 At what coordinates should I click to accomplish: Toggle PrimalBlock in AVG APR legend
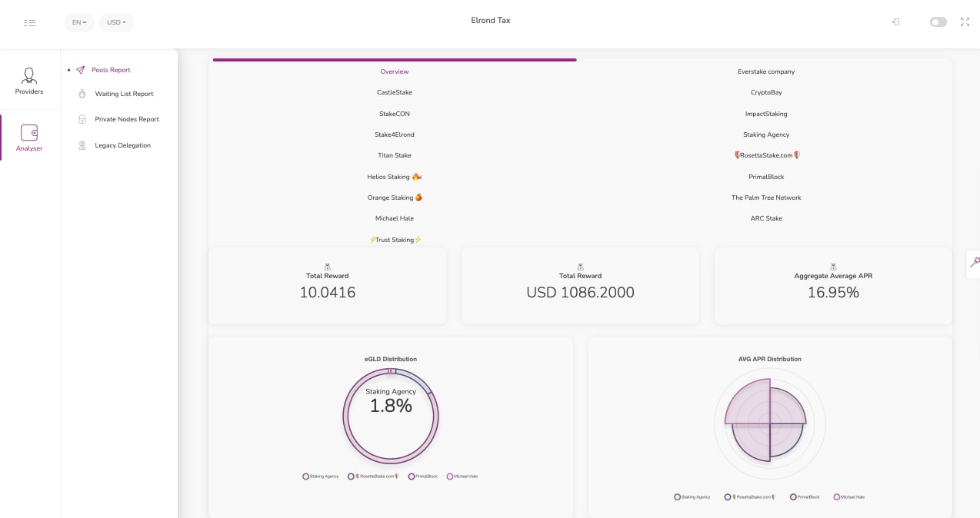pos(805,497)
